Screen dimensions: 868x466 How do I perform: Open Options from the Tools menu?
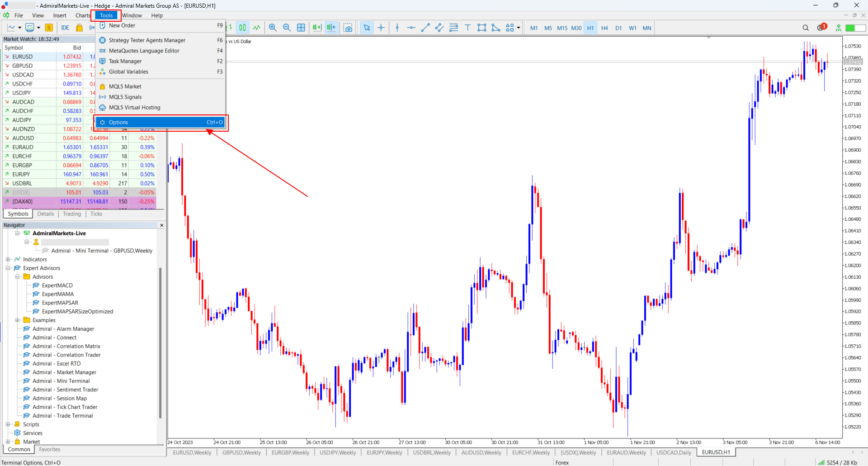[x=160, y=122]
